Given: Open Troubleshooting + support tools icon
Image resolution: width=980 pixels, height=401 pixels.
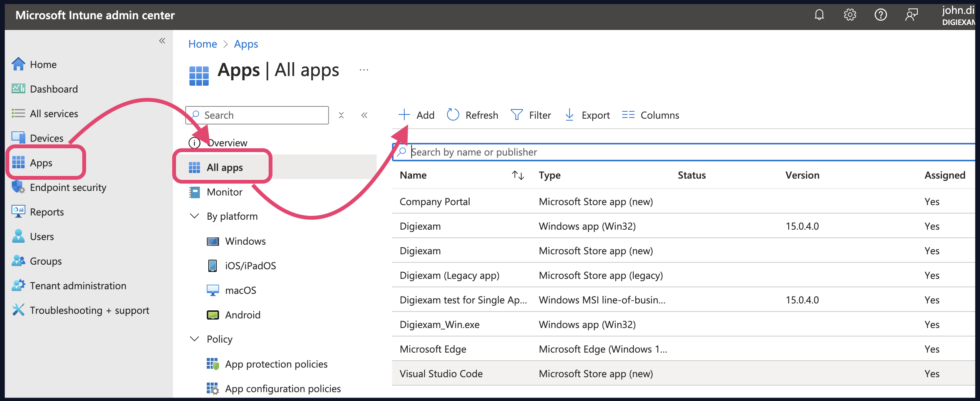Looking at the screenshot, I should (18, 310).
